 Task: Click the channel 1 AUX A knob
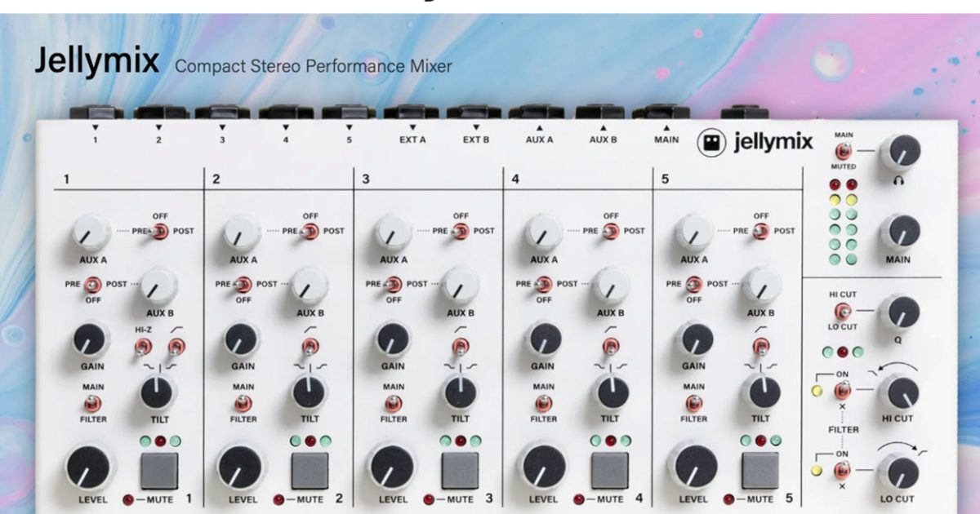[91, 233]
